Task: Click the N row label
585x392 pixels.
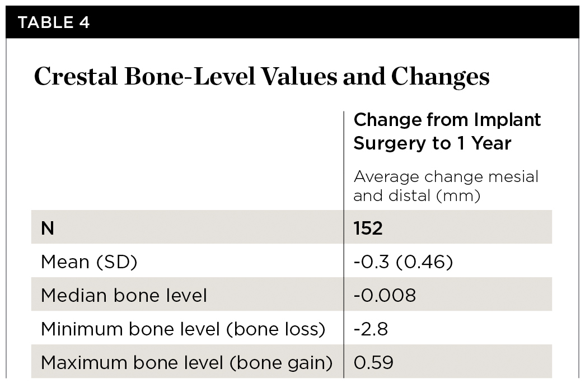Action: 48,228
